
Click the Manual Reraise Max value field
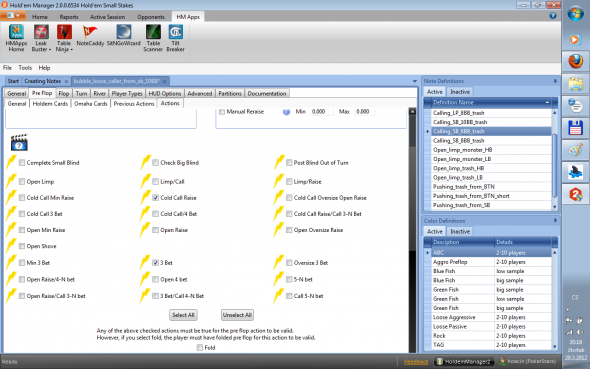[365, 112]
